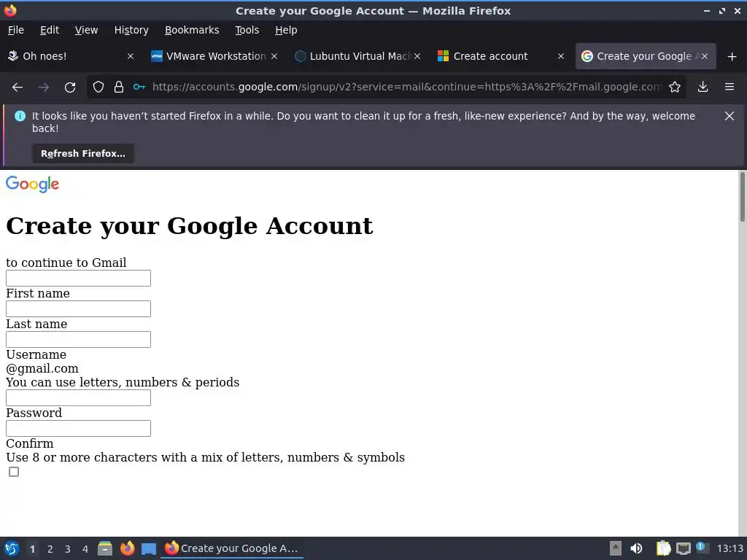Click the forward navigation arrow
This screenshot has height=560, width=747.
tap(44, 87)
